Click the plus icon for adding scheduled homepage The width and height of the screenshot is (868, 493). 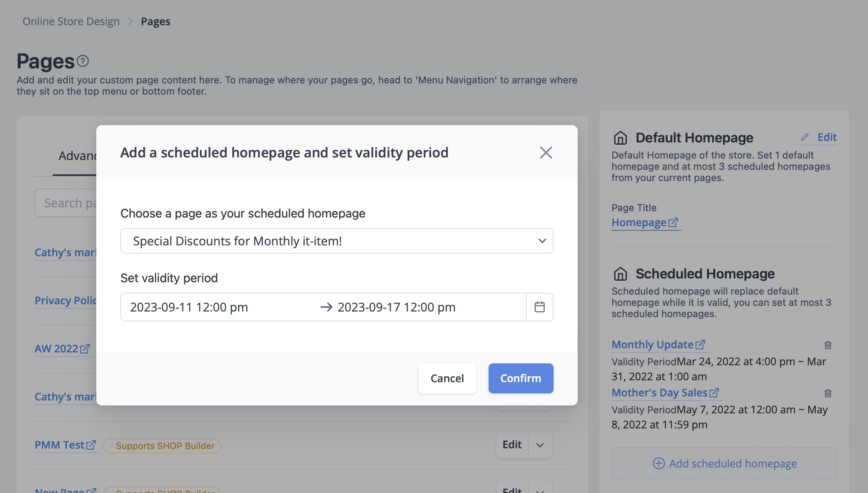click(659, 463)
